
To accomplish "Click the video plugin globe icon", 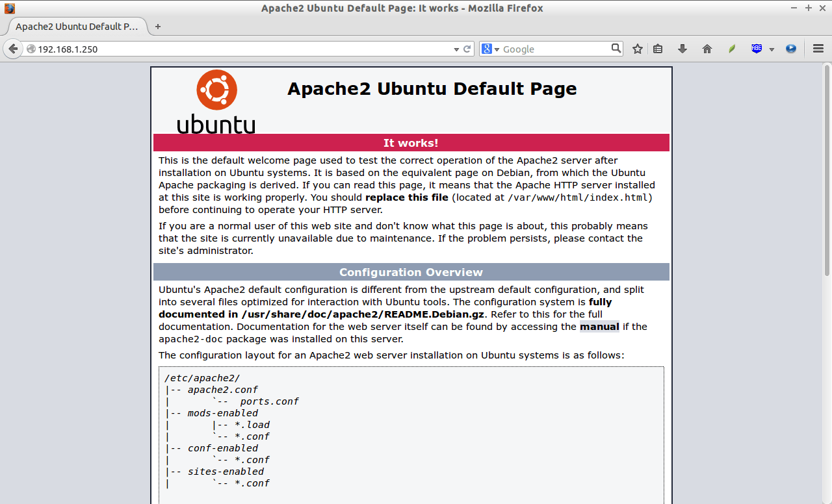I will [790, 48].
